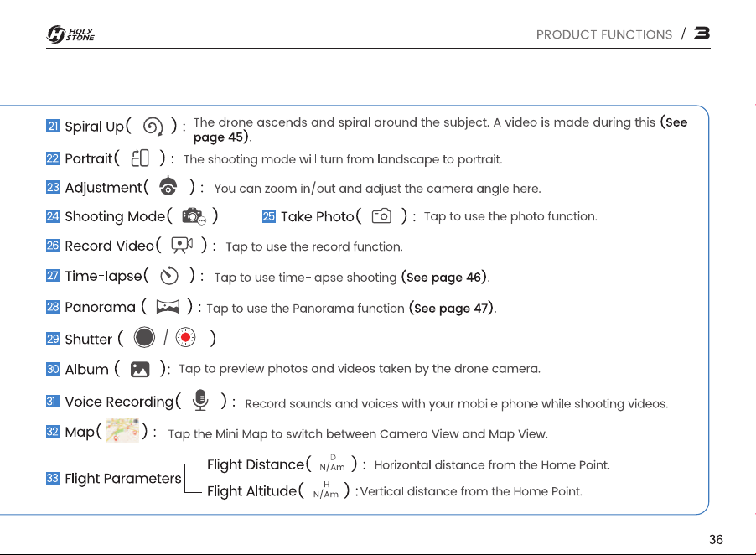Tap the Voice Recording microphone icon
Viewport: 756px width, 555px height.
(200, 400)
